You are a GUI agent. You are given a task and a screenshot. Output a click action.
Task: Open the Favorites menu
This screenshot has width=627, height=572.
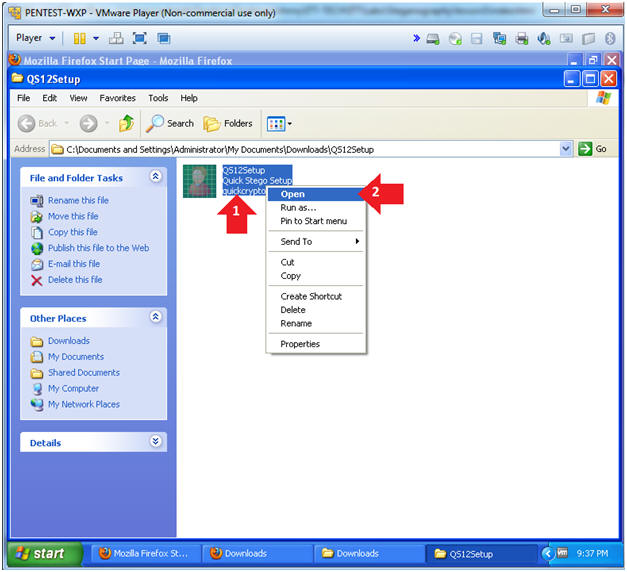tap(118, 98)
